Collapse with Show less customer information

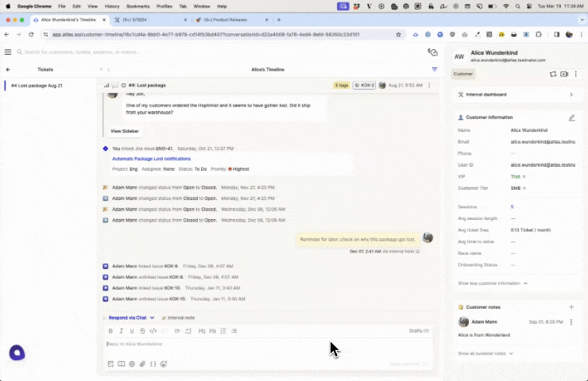point(493,283)
